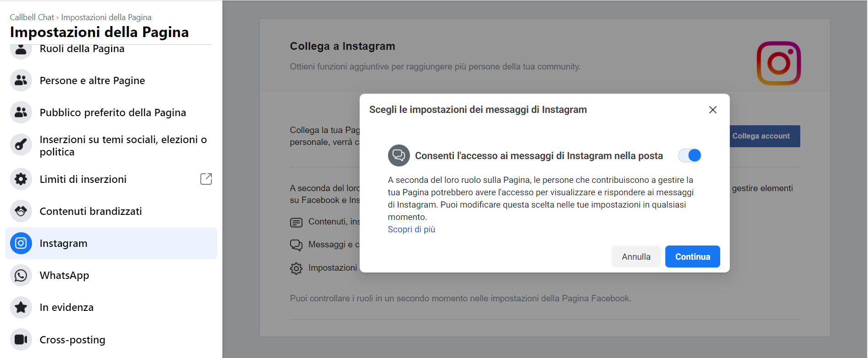Close the Instagram message settings dialog
The width and height of the screenshot is (868, 358).
click(712, 110)
